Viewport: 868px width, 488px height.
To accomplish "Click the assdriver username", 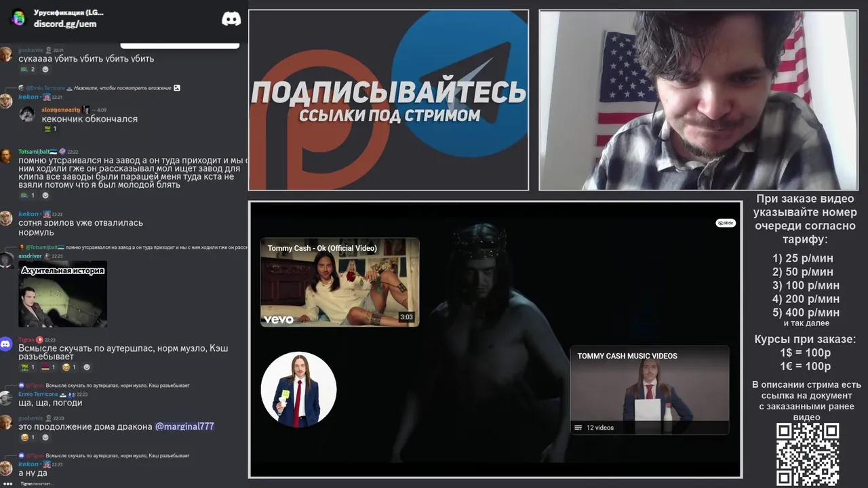I will tap(30, 256).
